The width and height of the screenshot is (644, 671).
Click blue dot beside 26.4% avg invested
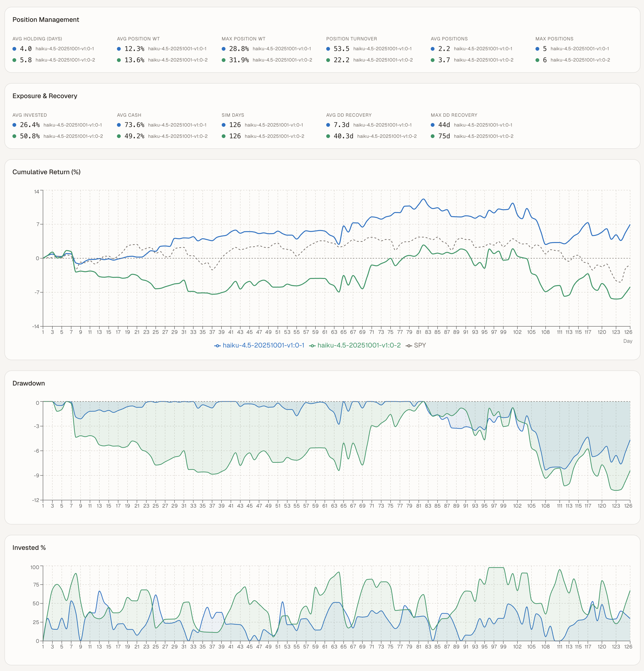tap(14, 125)
